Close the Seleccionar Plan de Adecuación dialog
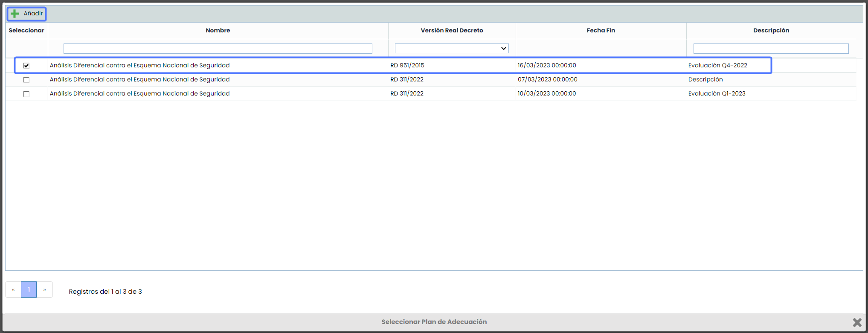 (857, 322)
